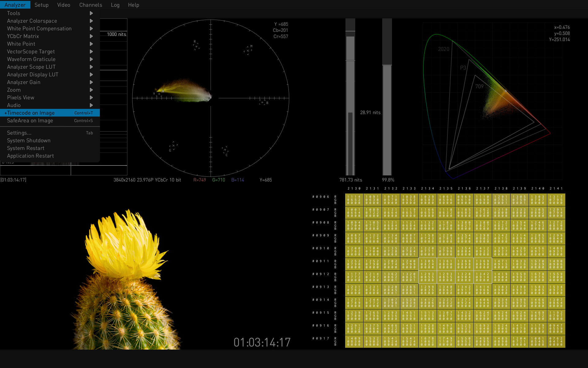Screen dimensions: 588x368
Task: Click the vectorscope red R target marker
Action: (x=196, y=46)
